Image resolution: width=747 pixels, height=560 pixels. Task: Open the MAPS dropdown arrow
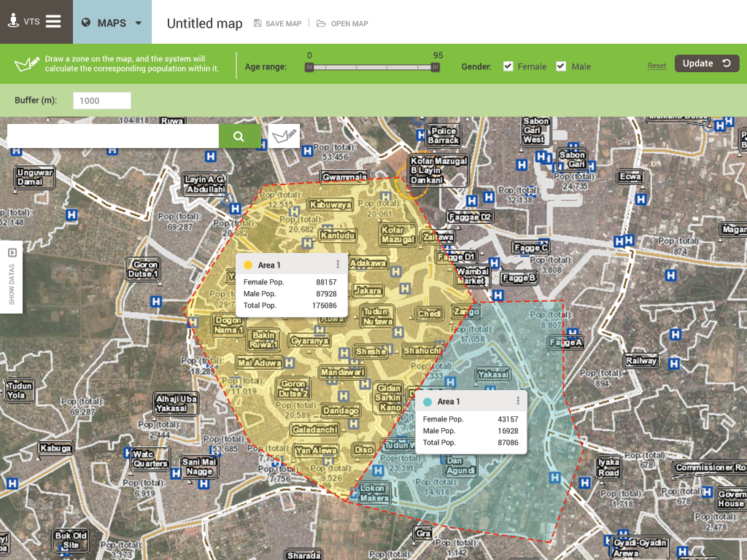coord(138,23)
